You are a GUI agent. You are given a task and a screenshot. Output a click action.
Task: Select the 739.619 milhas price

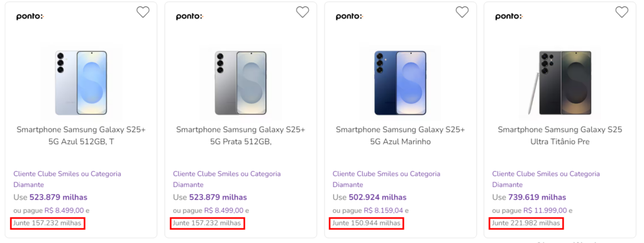pyautogui.click(x=537, y=198)
